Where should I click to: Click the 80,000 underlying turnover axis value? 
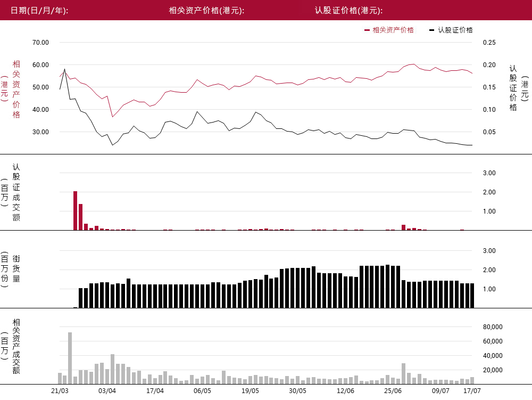coord(493,327)
